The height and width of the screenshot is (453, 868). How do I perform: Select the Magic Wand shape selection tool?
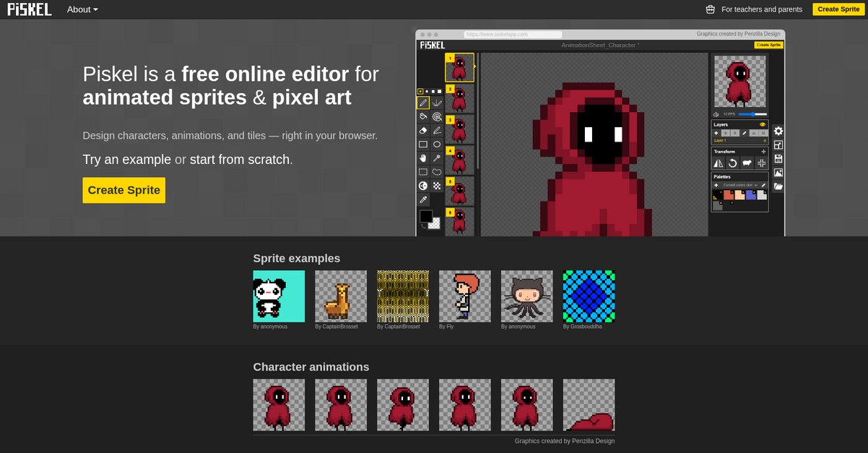437,158
